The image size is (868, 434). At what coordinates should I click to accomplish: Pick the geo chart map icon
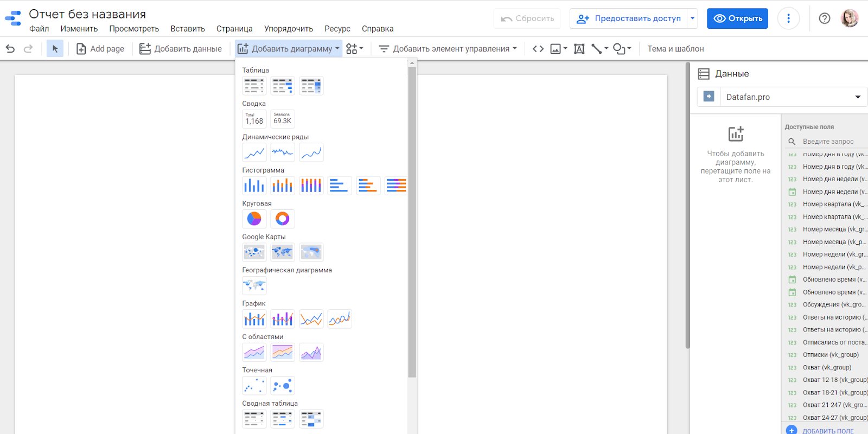254,285
